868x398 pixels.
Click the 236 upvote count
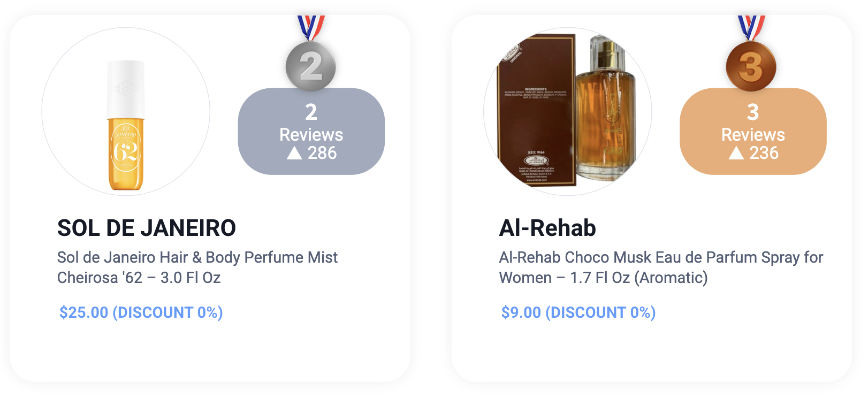pos(764,154)
